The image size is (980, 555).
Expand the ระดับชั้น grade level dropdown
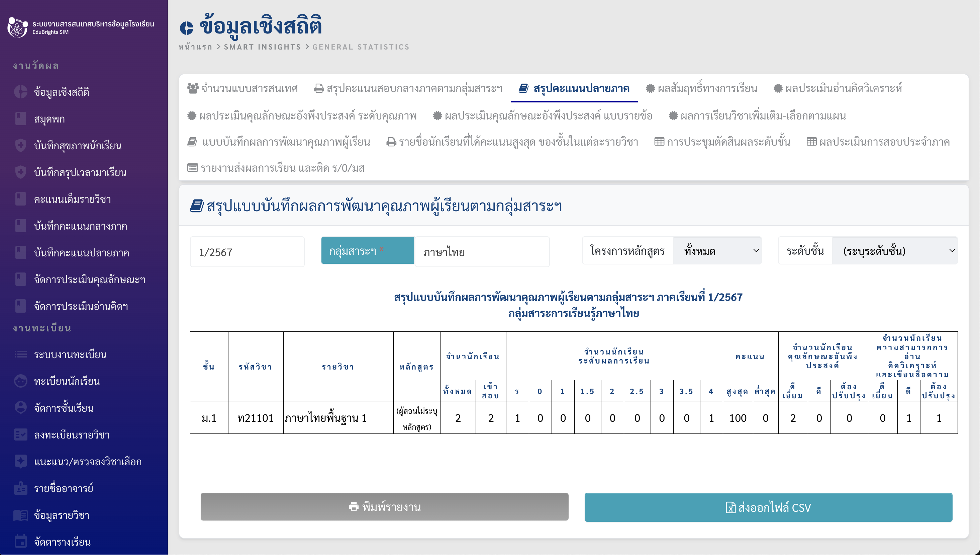click(x=894, y=251)
